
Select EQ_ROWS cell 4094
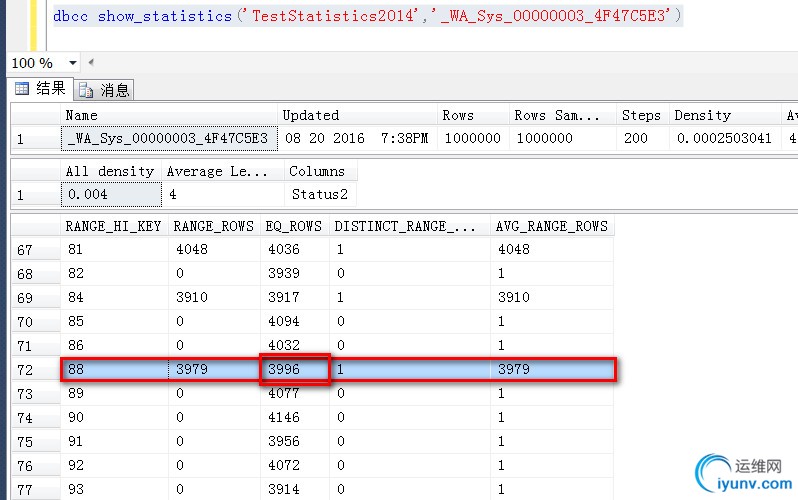295,321
